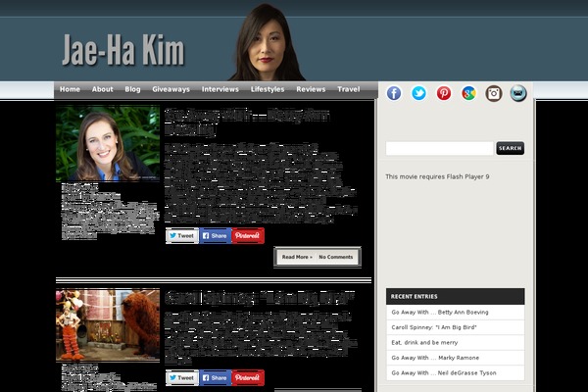Open the Reviews menu
The image size is (588, 392).
[311, 89]
